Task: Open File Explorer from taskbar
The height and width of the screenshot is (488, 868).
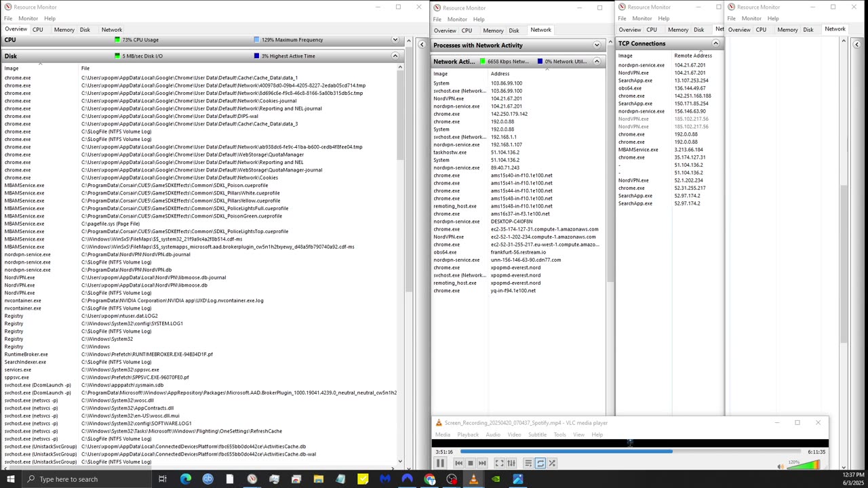Action: [318, 479]
